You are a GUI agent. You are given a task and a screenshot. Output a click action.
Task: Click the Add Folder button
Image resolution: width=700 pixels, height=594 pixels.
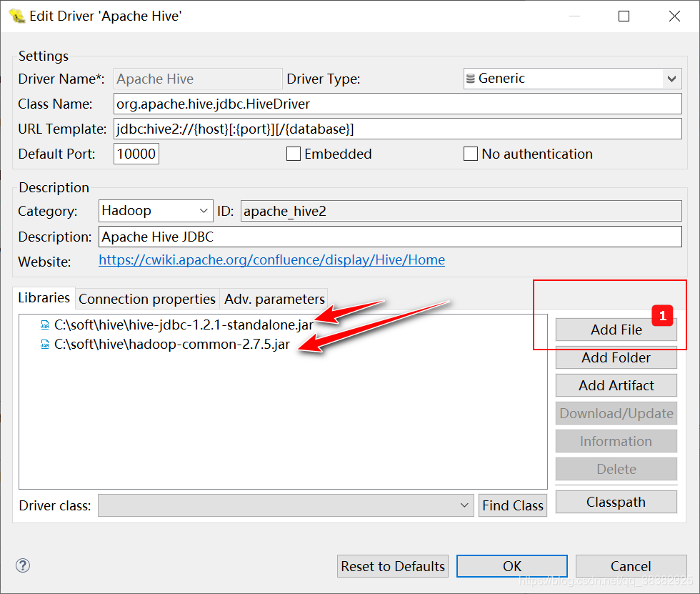[616, 357]
